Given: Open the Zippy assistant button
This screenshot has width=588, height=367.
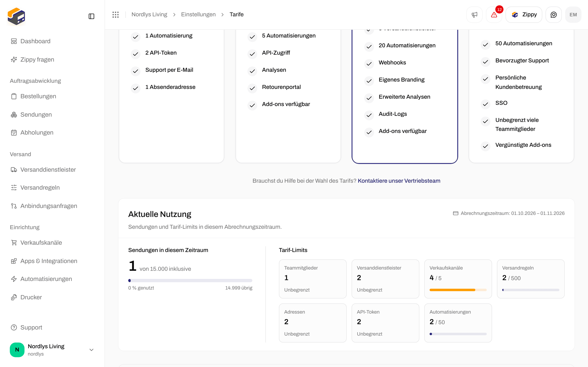Looking at the screenshot, I should pyautogui.click(x=524, y=14).
